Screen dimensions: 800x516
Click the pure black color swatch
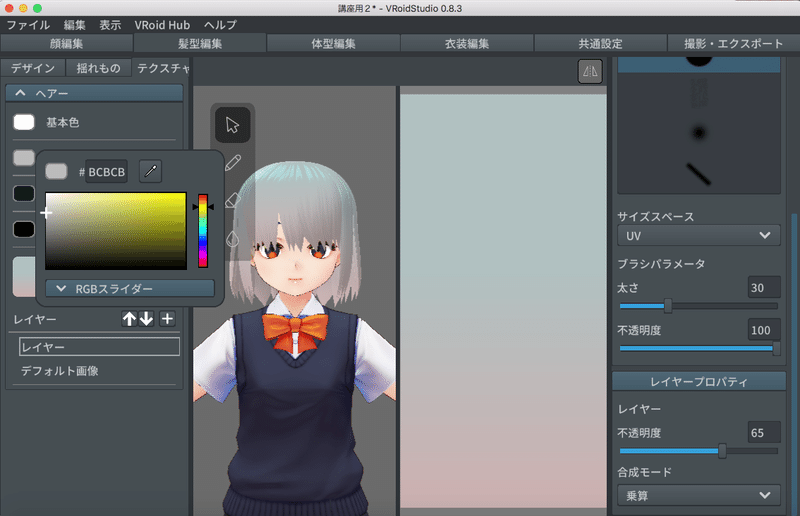tap(24, 229)
